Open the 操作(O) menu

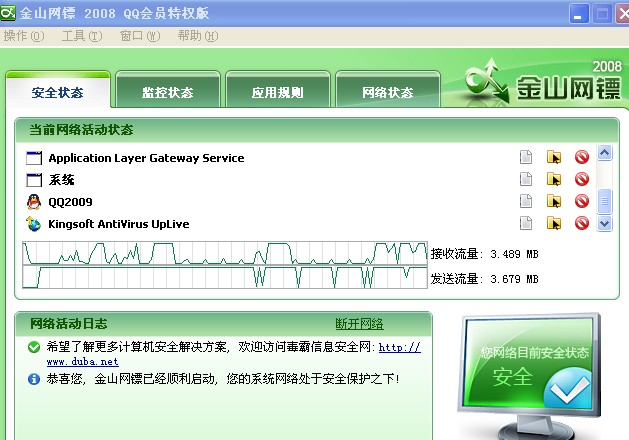pos(24,36)
